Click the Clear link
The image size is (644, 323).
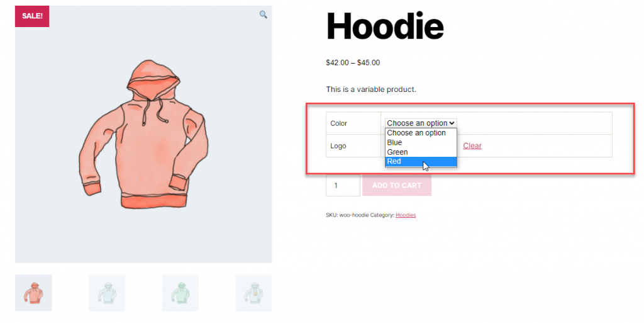(472, 145)
